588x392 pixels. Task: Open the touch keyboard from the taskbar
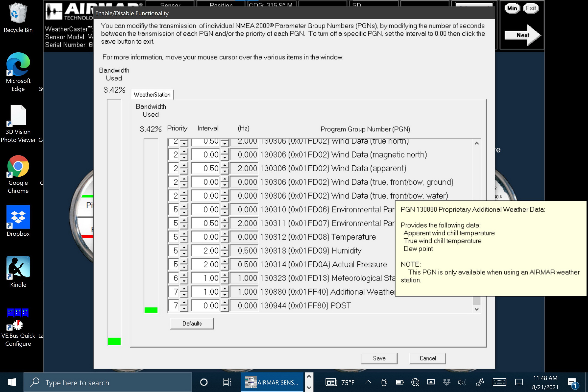point(499,382)
